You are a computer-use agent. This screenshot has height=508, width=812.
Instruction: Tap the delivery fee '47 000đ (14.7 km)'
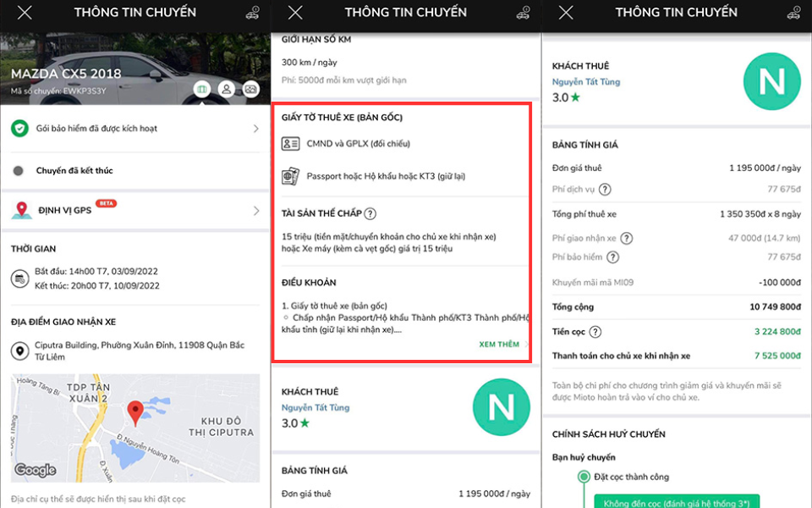(x=765, y=239)
